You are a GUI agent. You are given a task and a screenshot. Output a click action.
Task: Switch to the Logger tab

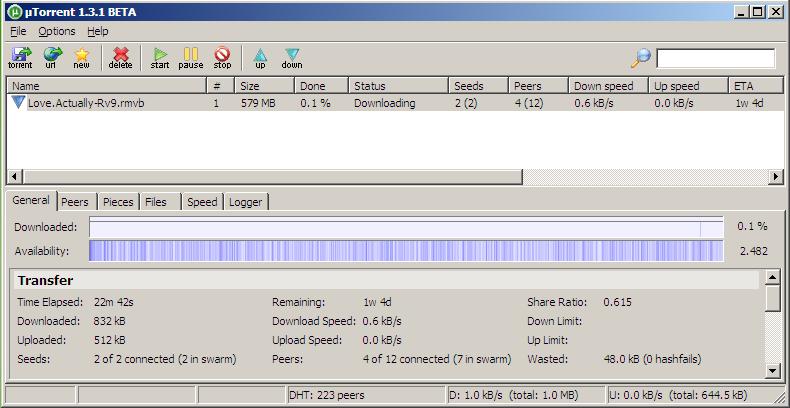pos(245,202)
